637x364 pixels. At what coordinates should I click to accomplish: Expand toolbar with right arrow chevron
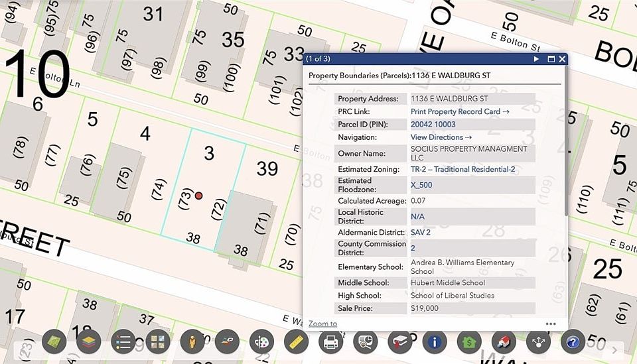[x=614, y=350]
